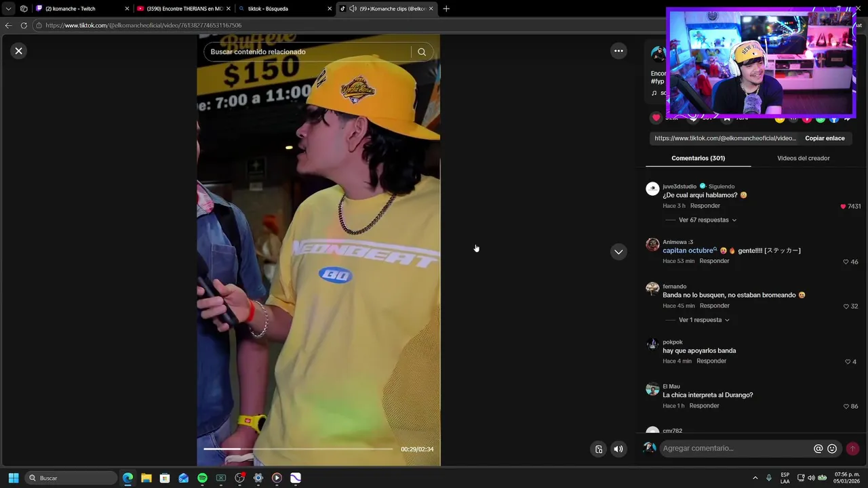Open Microsoft Edge from the taskbar
This screenshot has height=488, width=868.
[127, 478]
